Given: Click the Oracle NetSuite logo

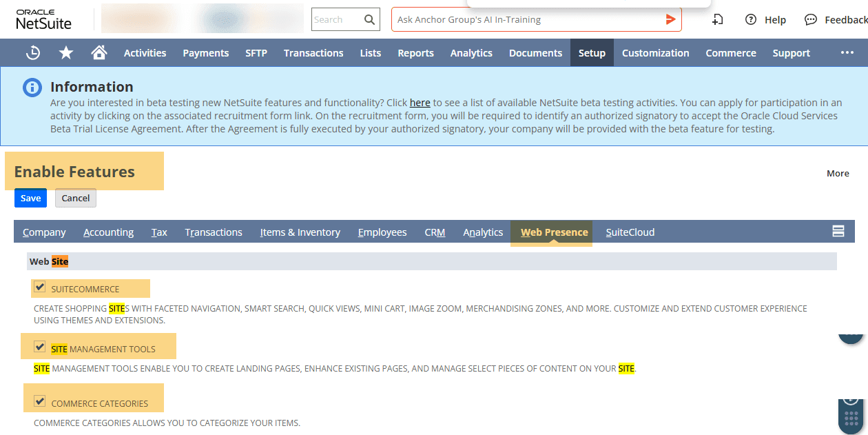Looking at the screenshot, I should (44, 19).
